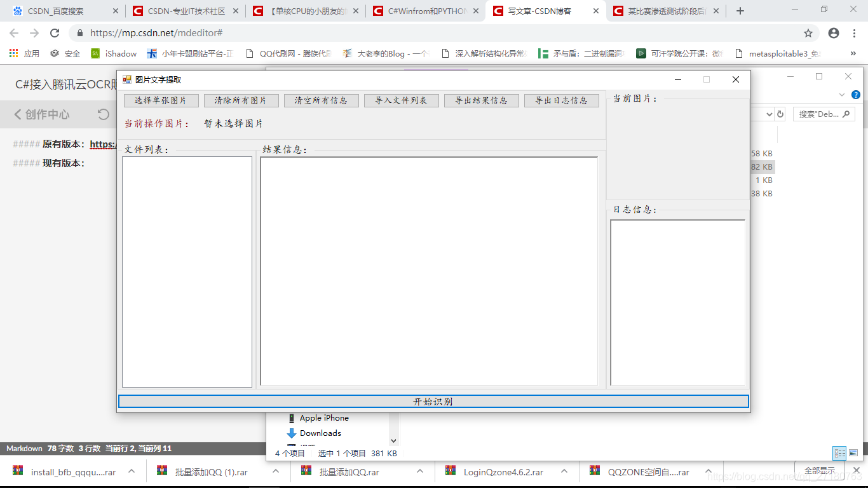Go forward in browser history
The width and height of the screenshot is (868, 488).
point(34,33)
